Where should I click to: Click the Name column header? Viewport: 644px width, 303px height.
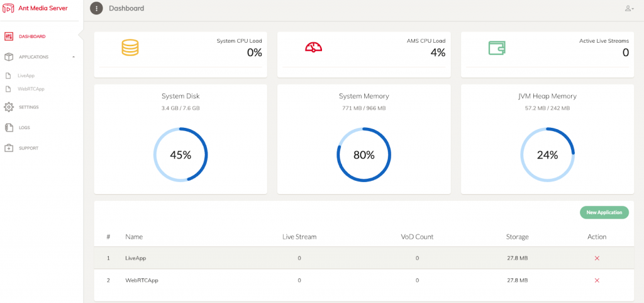pyautogui.click(x=134, y=237)
